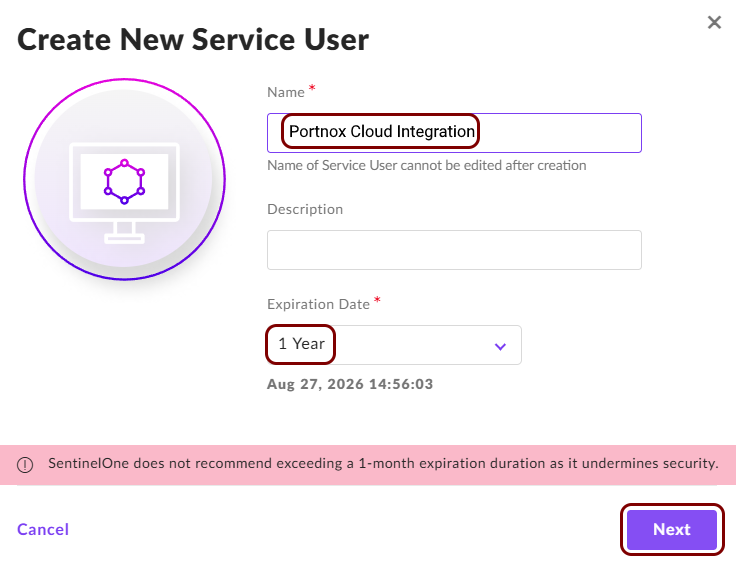Click the Description field label

tap(305, 209)
